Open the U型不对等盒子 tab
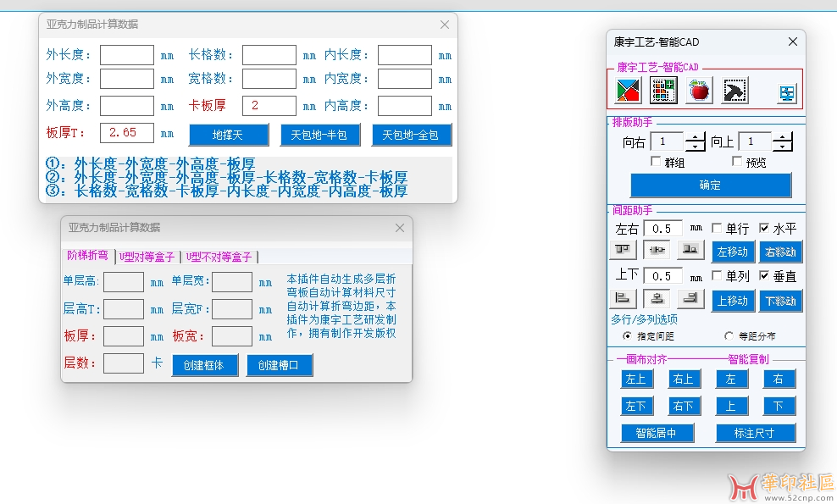Image resolution: width=837 pixels, height=504 pixels. click(x=219, y=258)
